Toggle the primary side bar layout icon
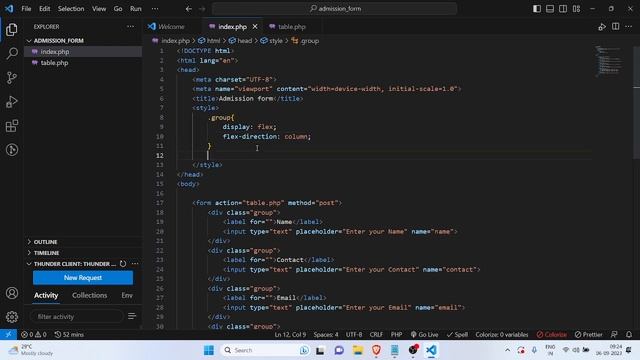640x360 pixels. [537, 9]
